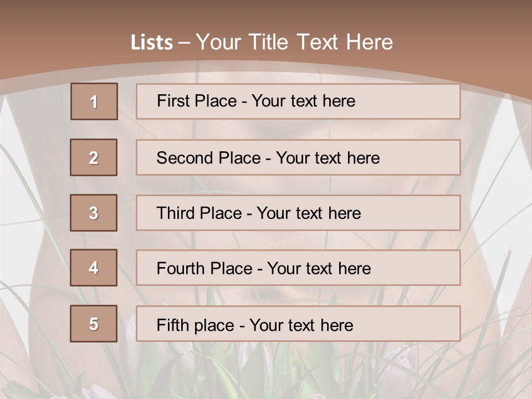Screen dimensions: 532x399
Task: Click "Your text here" in the third row
Action: coord(309,213)
